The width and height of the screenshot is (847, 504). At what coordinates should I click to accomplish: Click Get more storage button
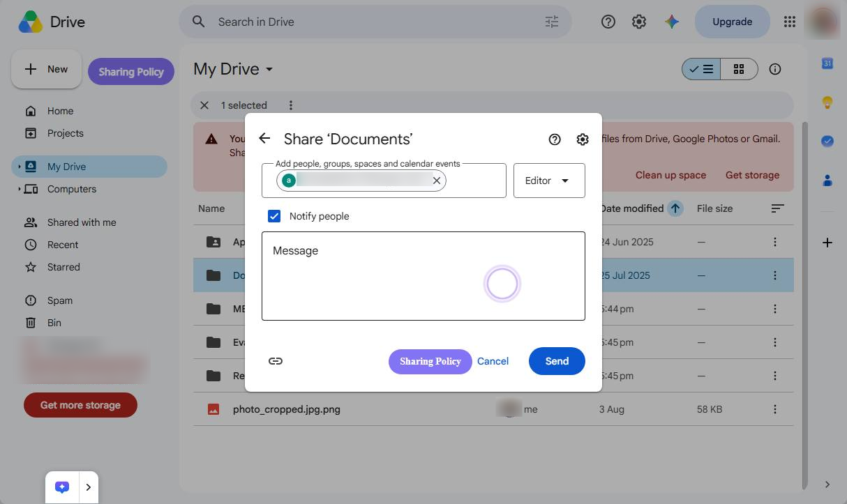click(x=80, y=405)
